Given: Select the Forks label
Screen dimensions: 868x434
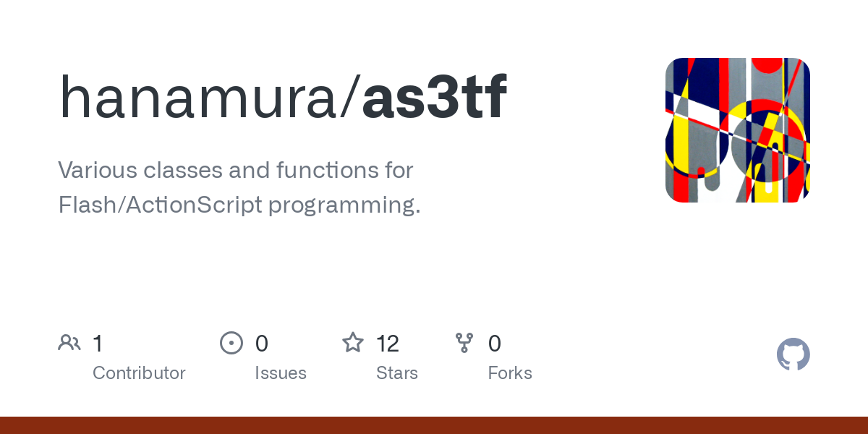Looking at the screenshot, I should [510, 373].
